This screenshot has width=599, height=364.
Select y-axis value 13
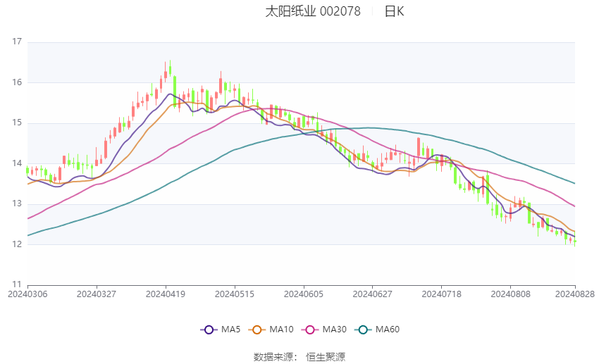[17, 203]
